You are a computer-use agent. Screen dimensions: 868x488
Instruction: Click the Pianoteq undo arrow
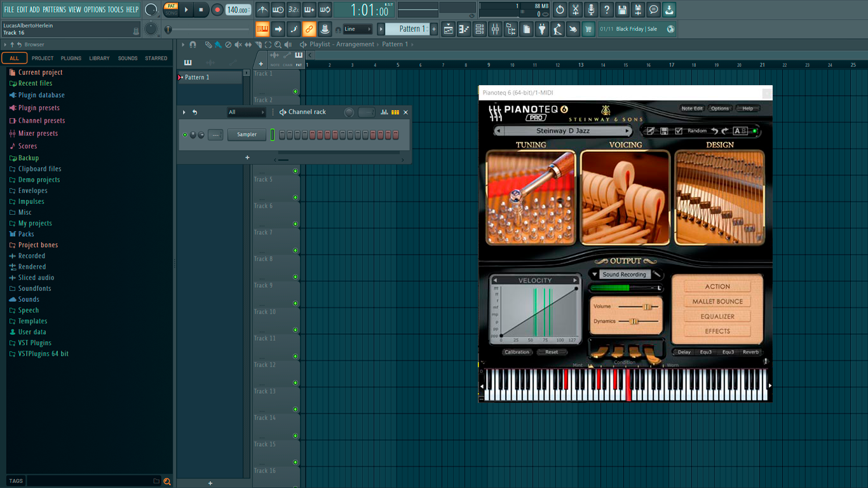click(x=714, y=131)
